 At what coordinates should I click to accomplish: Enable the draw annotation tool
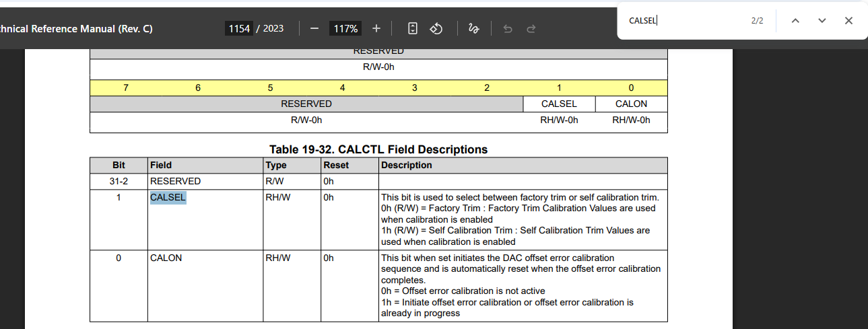[x=473, y=28]
